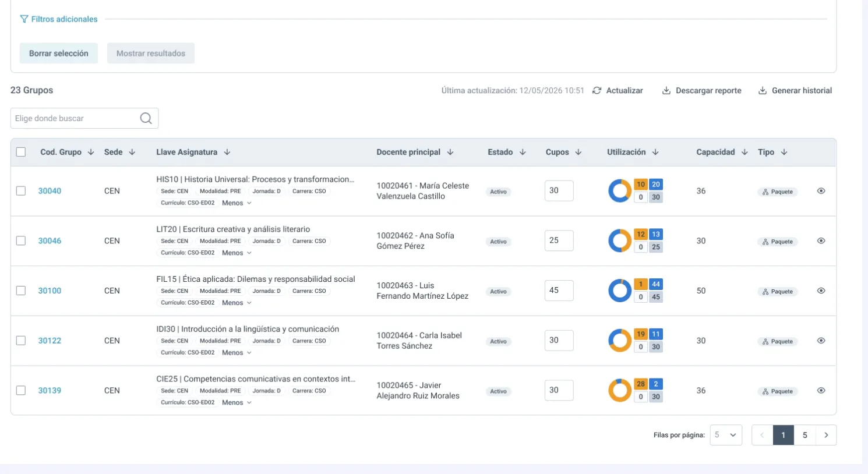
Task: Click utilization donut chart for group 30139
Action: (x=620, y=390)
